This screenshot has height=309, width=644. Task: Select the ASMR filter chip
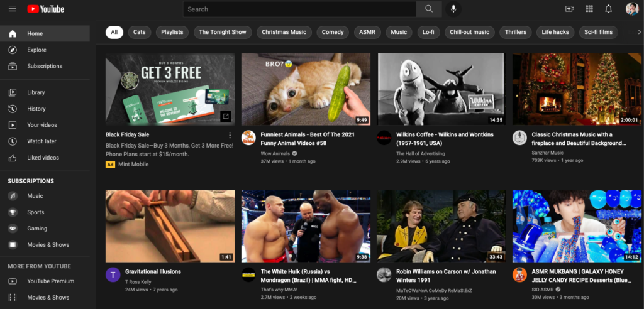(367, 32)
